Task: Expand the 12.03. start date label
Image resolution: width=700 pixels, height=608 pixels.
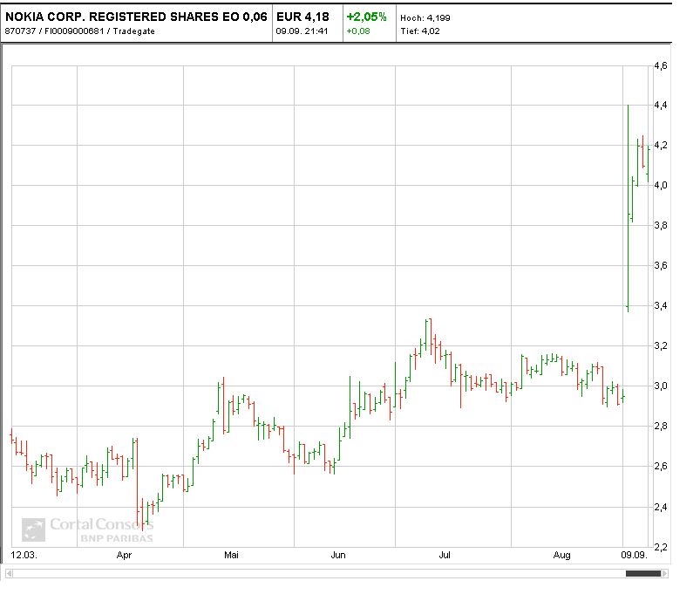Action: (24, 553)
